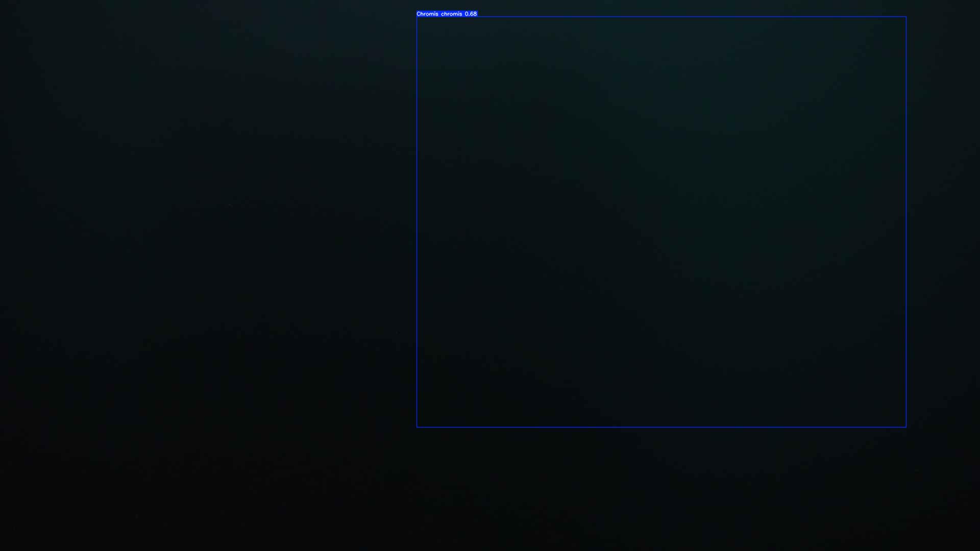
Task: Click the lowercase 'chromis' word in the label
Action: pos(451,14)
